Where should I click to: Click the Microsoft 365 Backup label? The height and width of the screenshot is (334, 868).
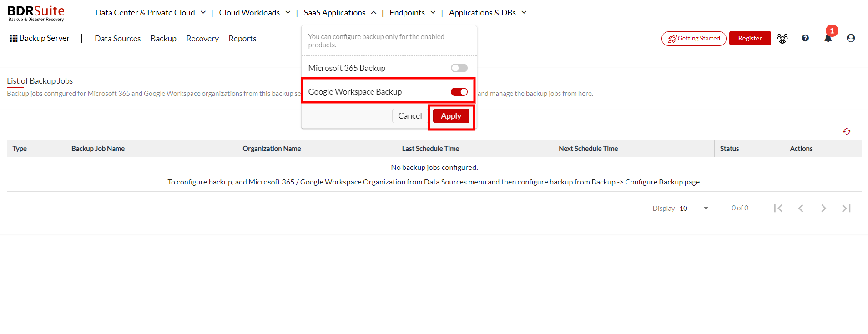point(347,68)
